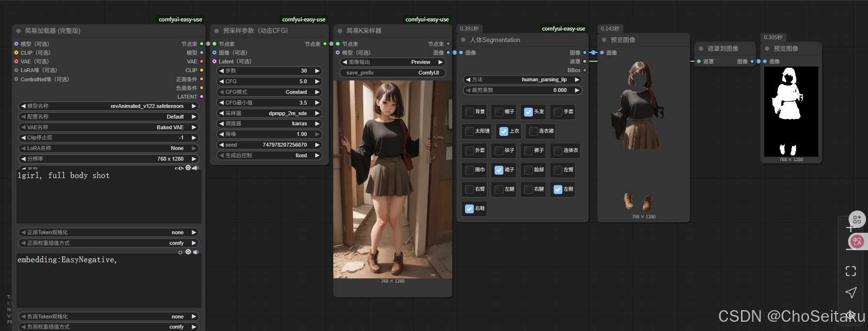
Task: Click the CLIP (可选) yellow input socket
Action: coord(16,53)
